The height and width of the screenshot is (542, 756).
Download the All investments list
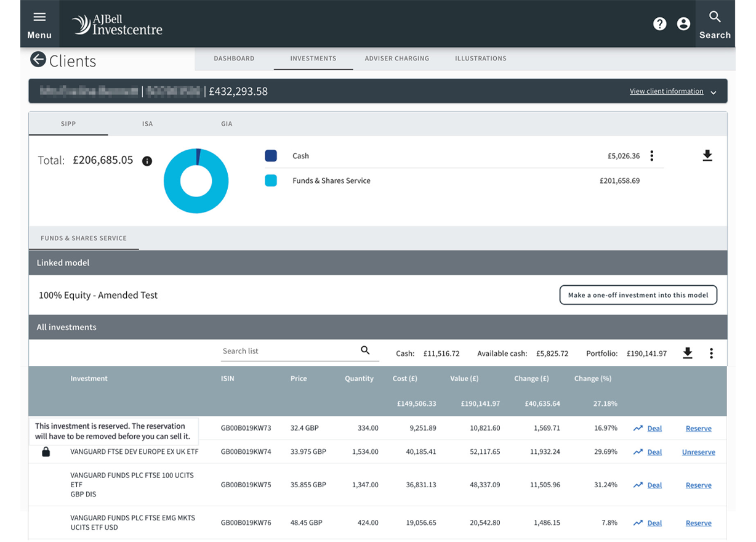(687, 353)
